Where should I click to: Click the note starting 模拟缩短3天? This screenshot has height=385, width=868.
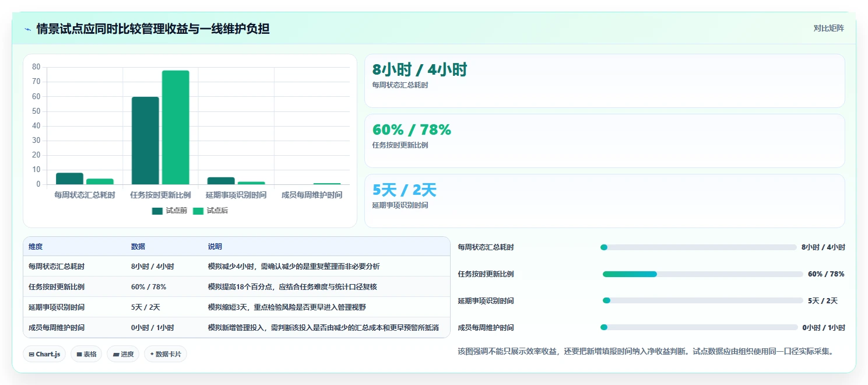[287, 307]
